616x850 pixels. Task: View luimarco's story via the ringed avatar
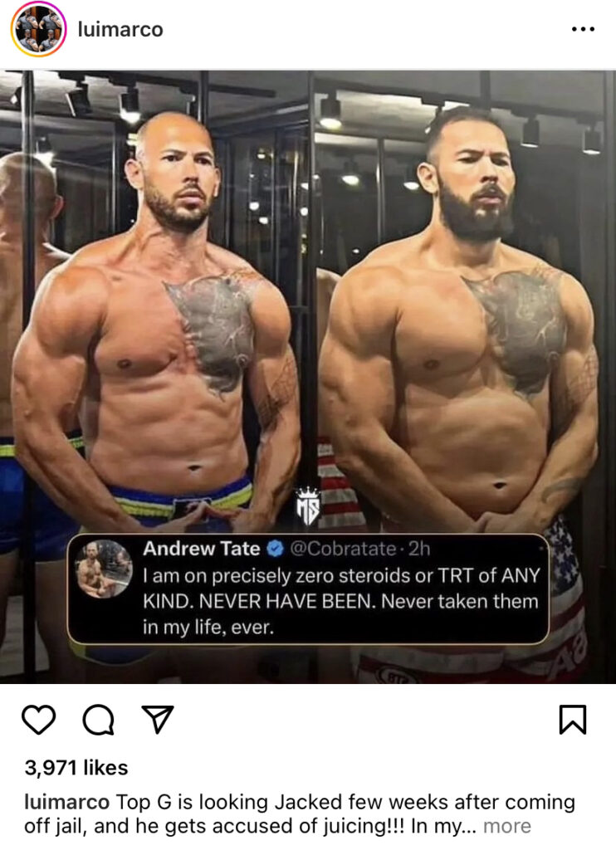click(x=38, y=29)
